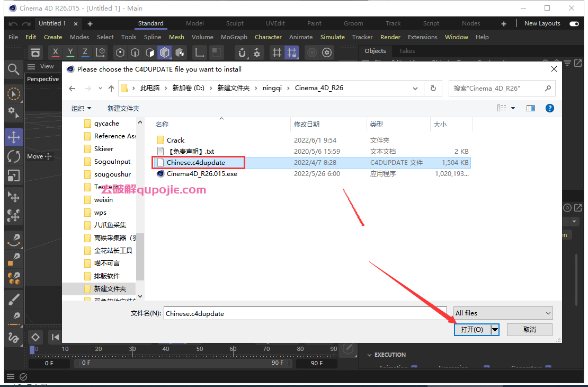The image size is (588, 387).
Task: Select the paint brush tool icon
Action: (14, 300)
